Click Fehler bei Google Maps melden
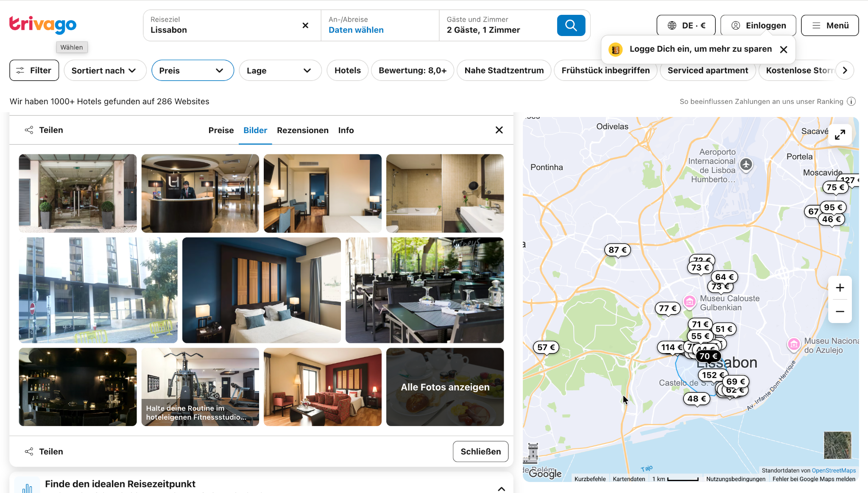The image size is (868, 493). [x=814, y=479]
